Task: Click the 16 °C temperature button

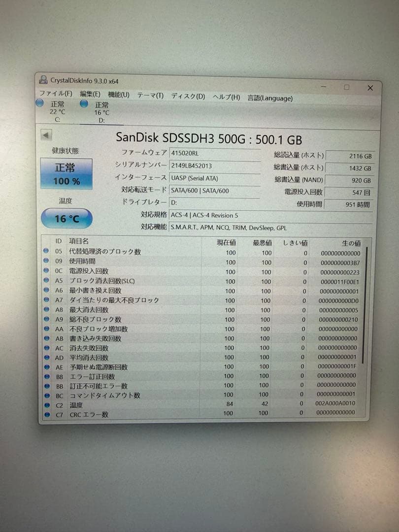Action: click(x=67, y=219)
